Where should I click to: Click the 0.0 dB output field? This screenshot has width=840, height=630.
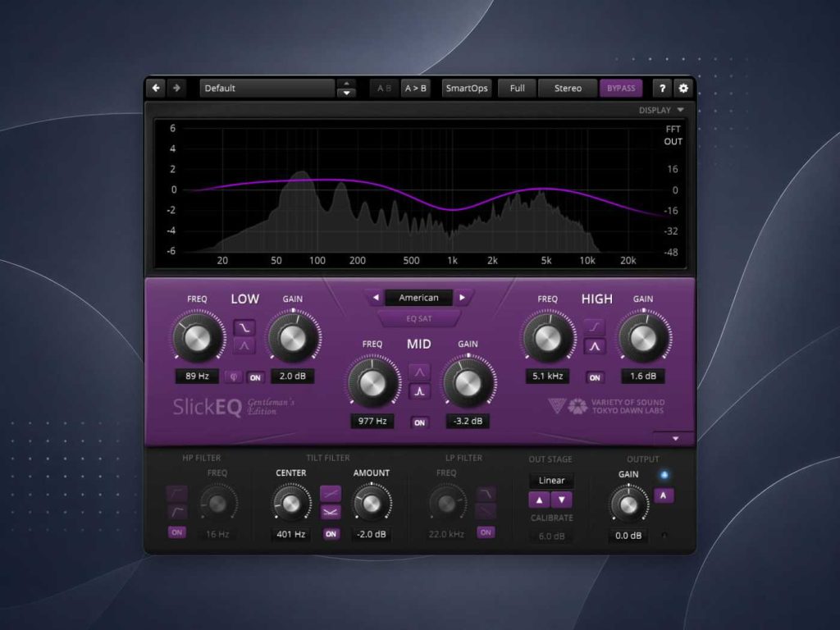[x=628, y=535]
